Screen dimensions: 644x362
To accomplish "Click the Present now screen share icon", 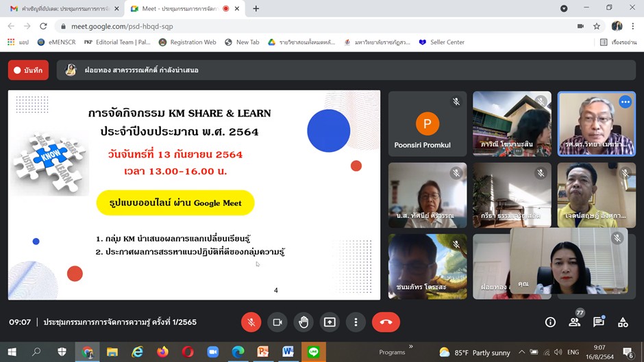I will tap(330, 322).
